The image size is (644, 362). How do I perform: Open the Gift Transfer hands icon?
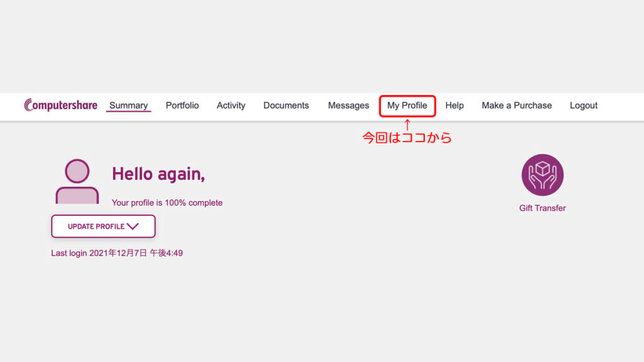point(542,175)
